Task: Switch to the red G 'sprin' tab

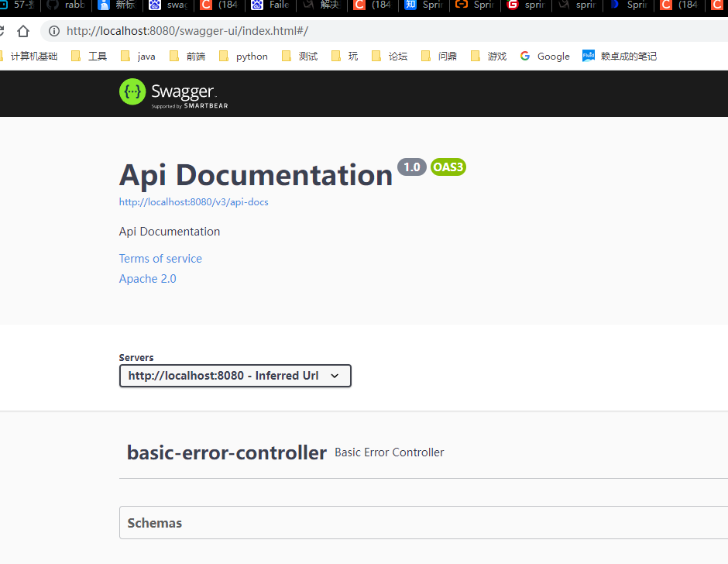Action: [x=526, y=5]
